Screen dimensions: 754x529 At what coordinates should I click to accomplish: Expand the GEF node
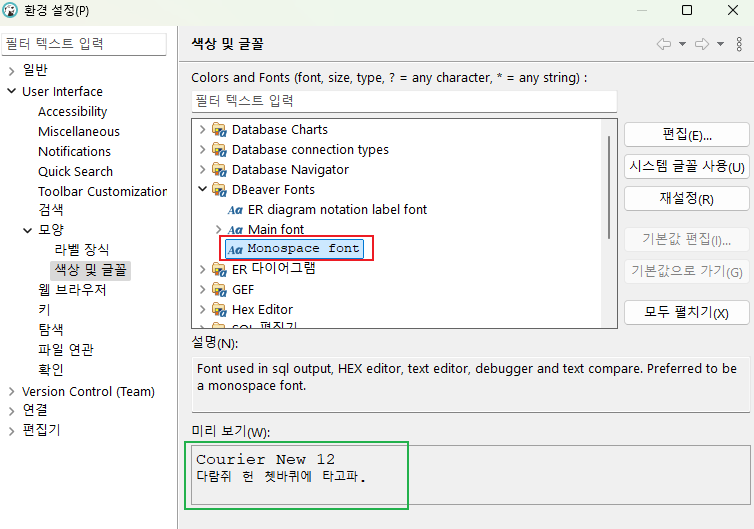202,289
